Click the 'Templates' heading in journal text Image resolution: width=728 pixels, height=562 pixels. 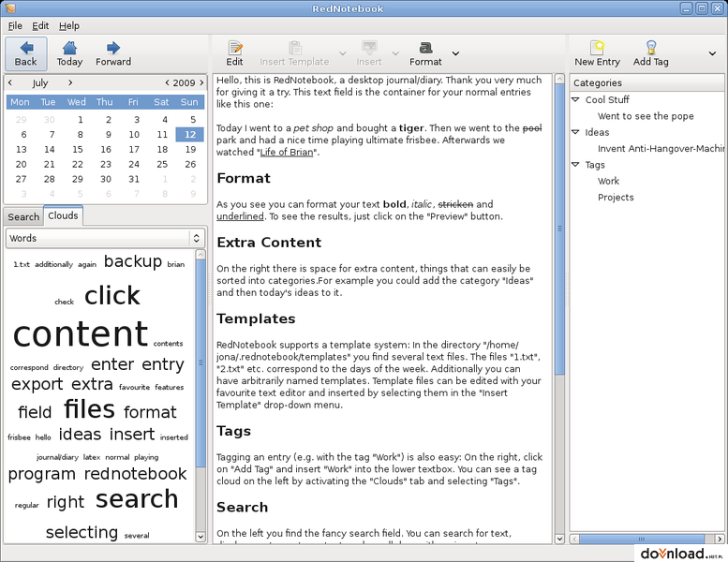256,318
